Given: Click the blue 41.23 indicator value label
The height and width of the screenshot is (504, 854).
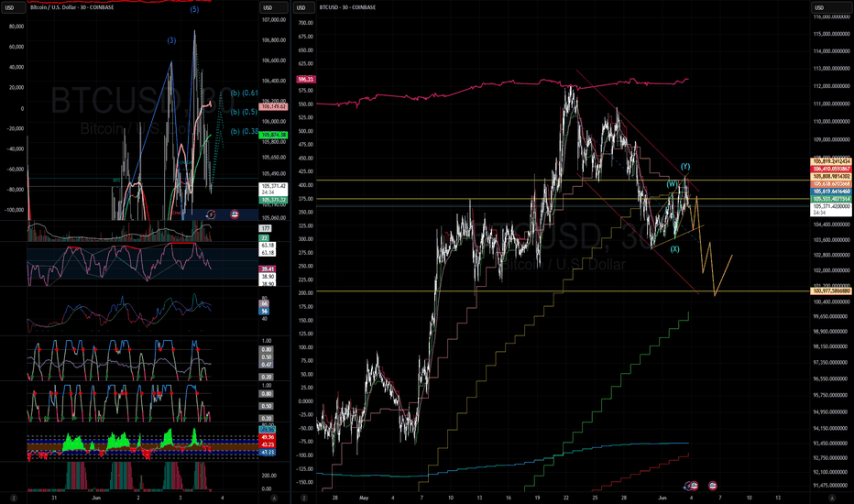Looking at the screenshot, I should coord(268,453).
